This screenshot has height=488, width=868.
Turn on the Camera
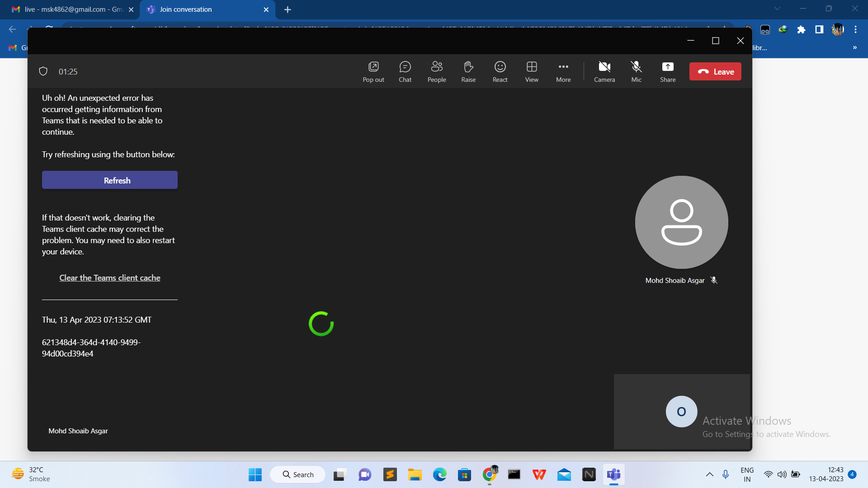pos(604,72)
